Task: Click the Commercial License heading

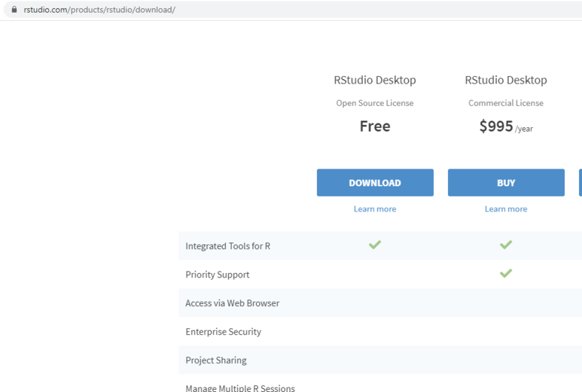Action: coord(506,103)
